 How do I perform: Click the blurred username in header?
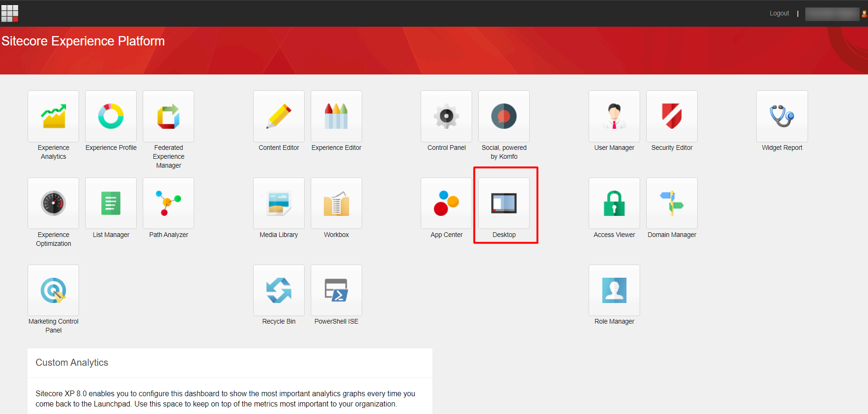click(x=832, y=14)
